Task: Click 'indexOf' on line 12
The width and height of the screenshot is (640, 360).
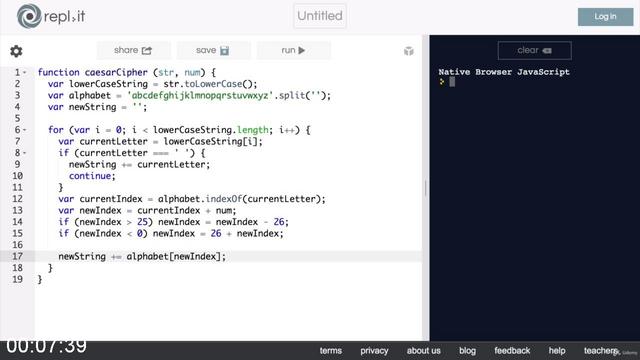Action: [x=224, y=199]
